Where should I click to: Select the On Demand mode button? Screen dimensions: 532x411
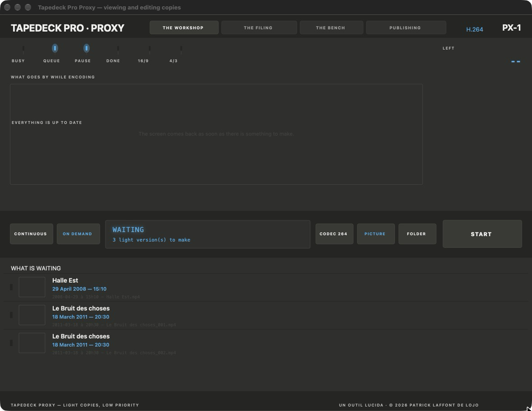click(x=78, y=233)
